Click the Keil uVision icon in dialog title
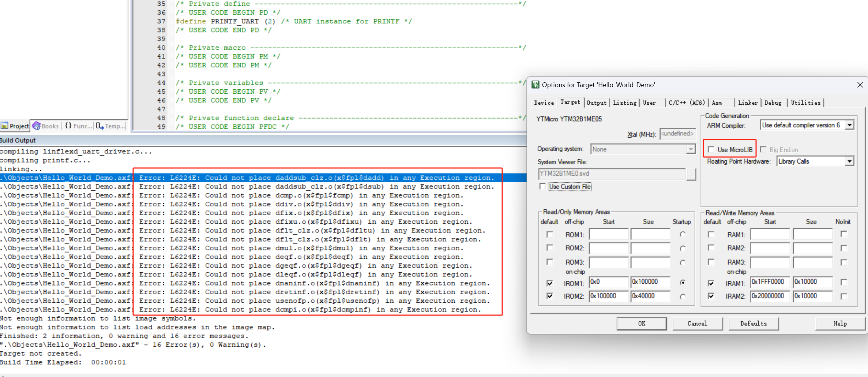868x377 pixels. (x=535, y=85)
